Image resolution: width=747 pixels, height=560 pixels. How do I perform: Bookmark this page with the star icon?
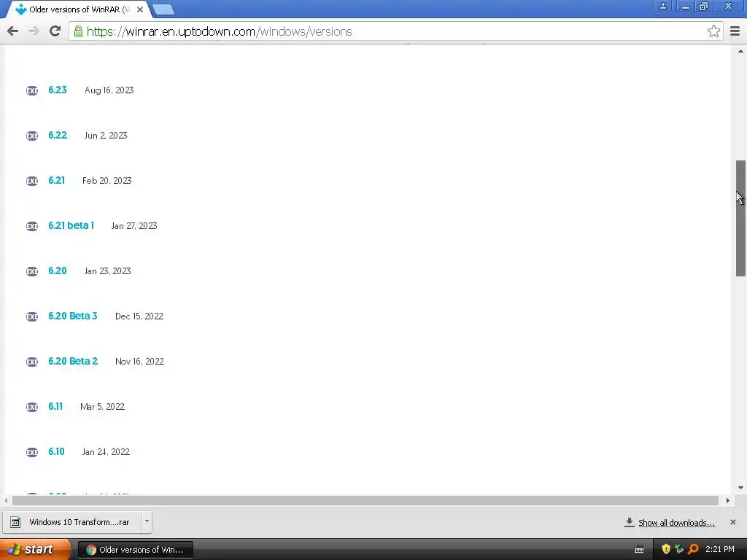[713, 31]
